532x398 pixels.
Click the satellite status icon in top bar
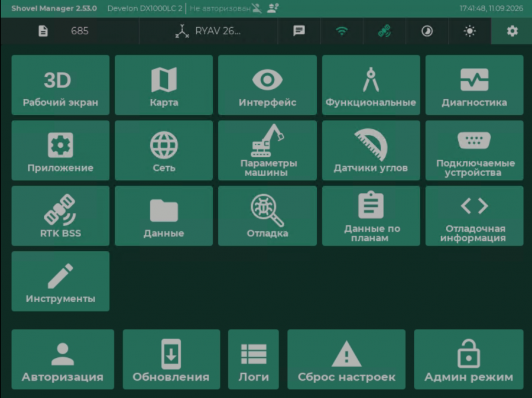pyautogui.click(x=384, y=31)
